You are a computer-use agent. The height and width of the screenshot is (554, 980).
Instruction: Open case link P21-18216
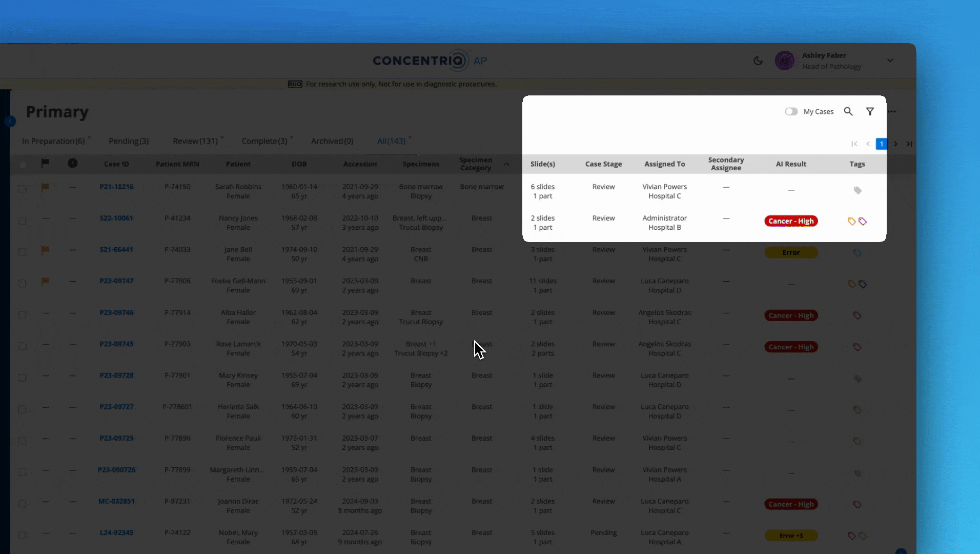coord(116,187)
